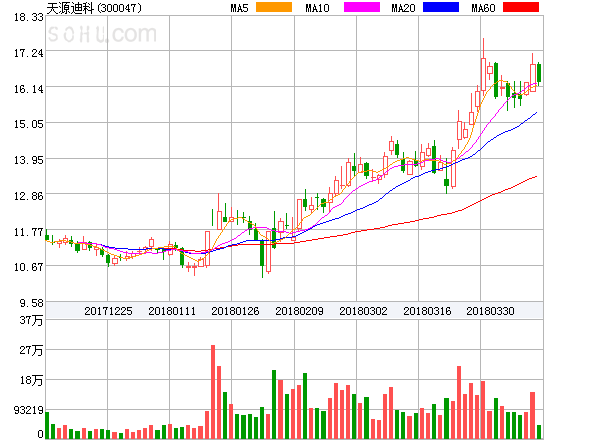Screen dimensions: 600x440
Task: Click the candlestick with the highest price peak
Action: pyautogui.click(x=483, y=67)
